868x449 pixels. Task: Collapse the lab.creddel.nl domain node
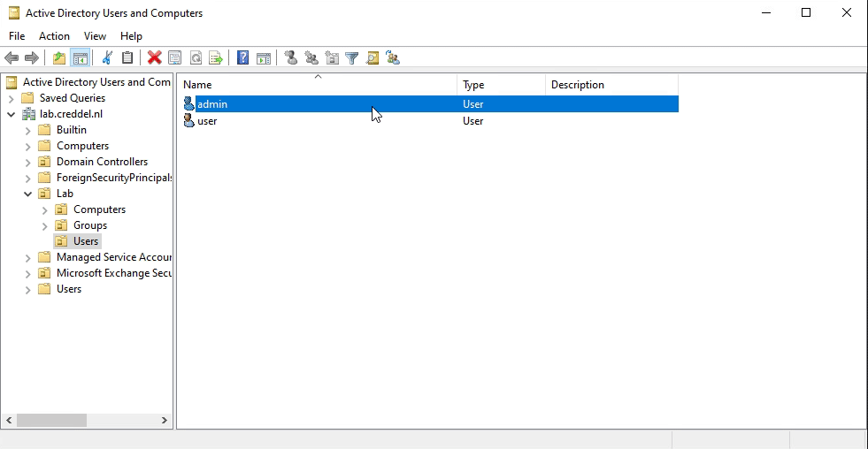pyautogui.click(x=12, y=114)
